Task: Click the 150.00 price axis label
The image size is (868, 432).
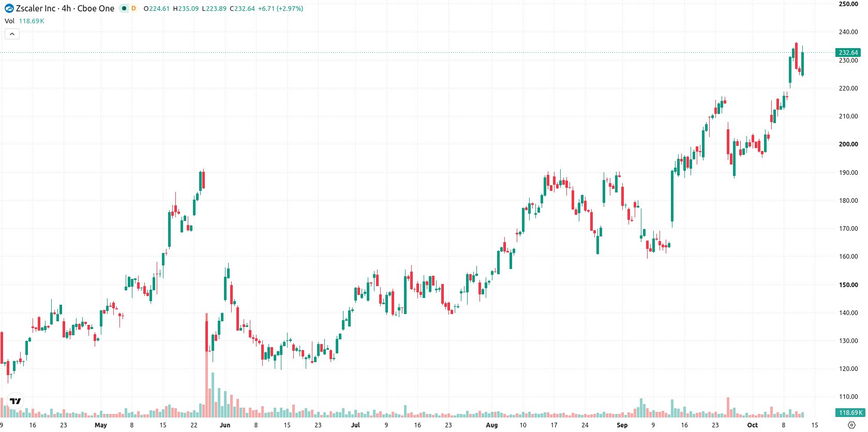Action: point(848,285)
